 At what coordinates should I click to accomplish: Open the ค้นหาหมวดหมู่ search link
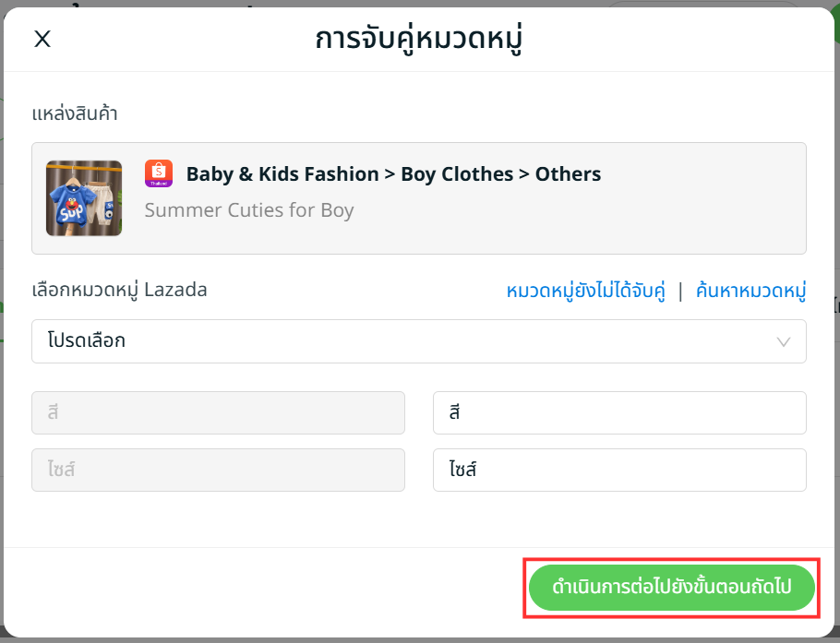(x=751, y=292)
